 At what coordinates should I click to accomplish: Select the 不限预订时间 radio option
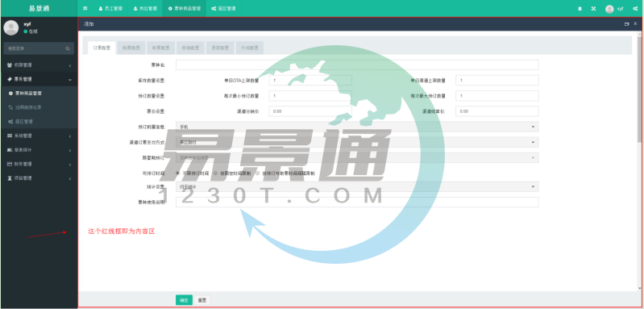click(178, 173)
